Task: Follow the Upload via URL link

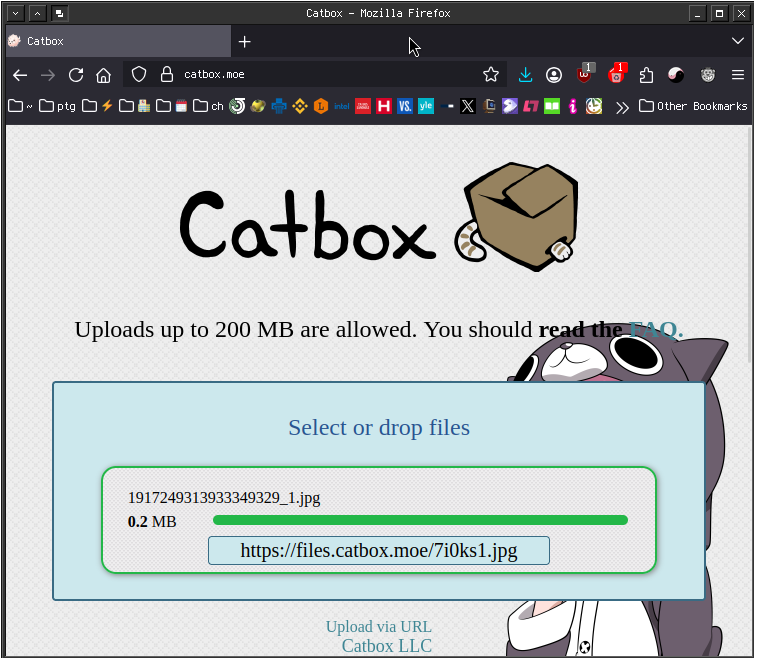Action: 379,628
